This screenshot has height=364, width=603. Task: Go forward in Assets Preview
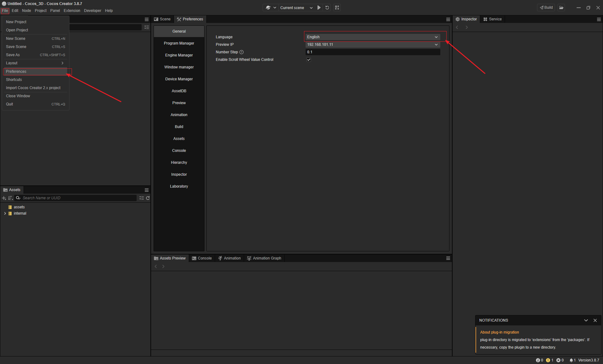pos(163,266)
